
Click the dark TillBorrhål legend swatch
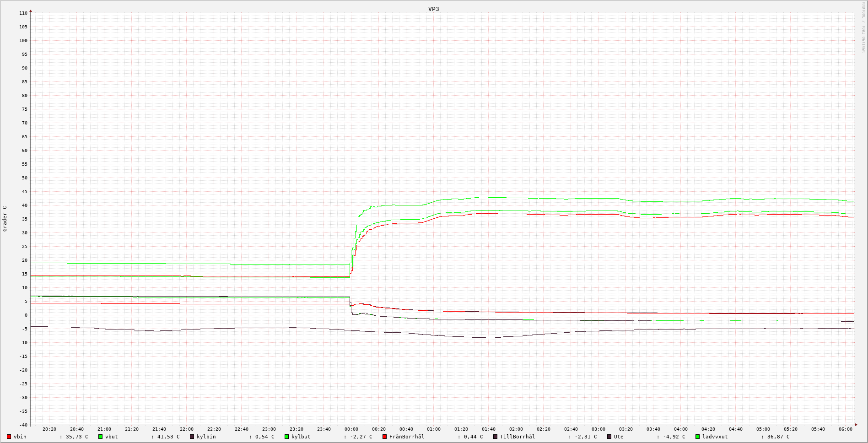click(x=495, y=437)
